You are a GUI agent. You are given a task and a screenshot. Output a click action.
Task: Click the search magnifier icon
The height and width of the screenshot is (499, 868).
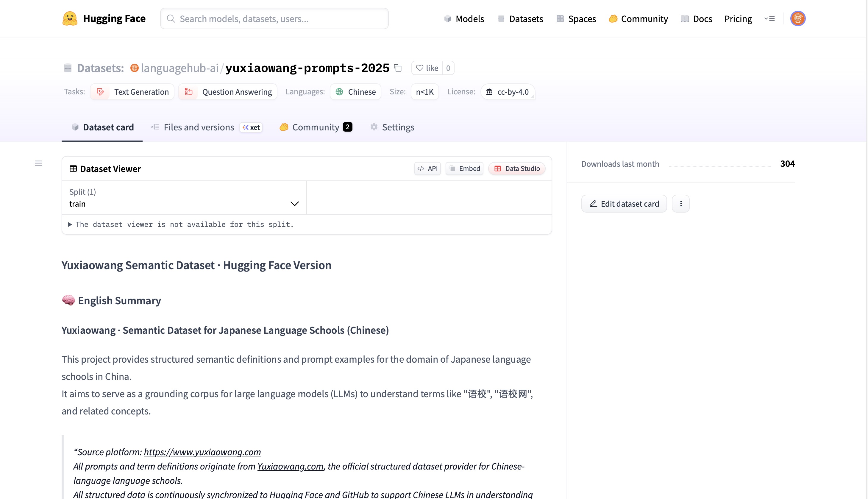(171, 18)
